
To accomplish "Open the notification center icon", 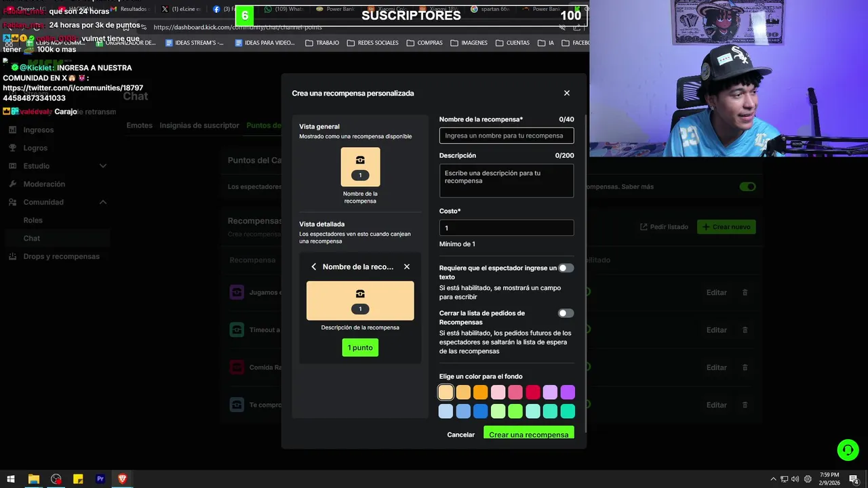I will pos(855,479).
